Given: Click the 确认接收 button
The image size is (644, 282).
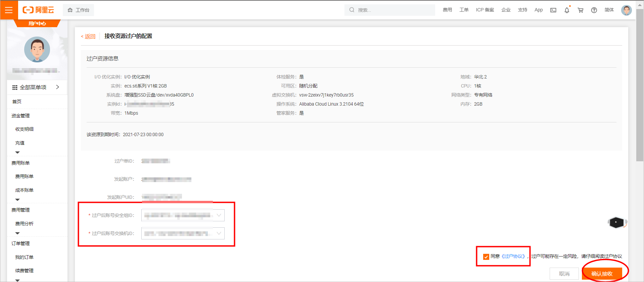Looking at the screenshot, I should click(602, 274).
